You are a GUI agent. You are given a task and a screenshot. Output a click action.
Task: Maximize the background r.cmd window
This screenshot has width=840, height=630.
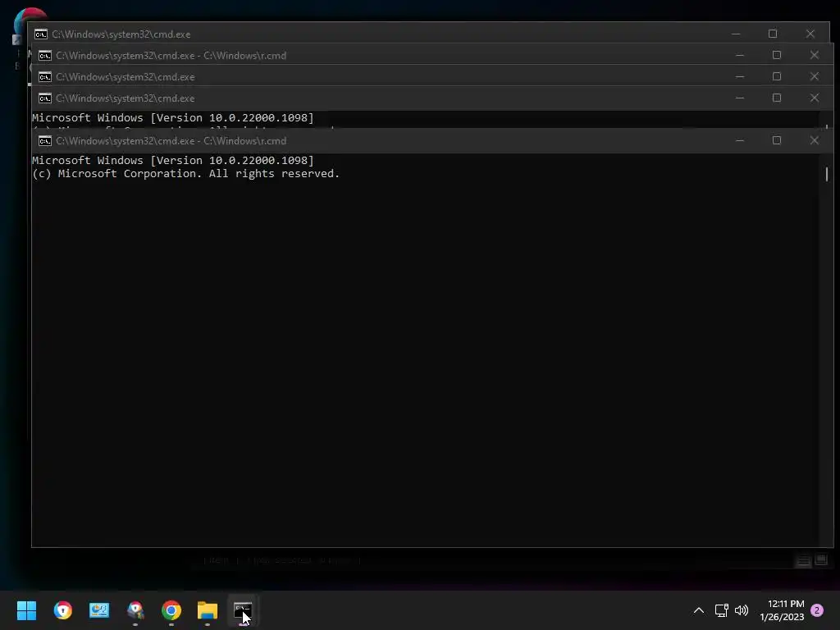[x=777, y=55]
